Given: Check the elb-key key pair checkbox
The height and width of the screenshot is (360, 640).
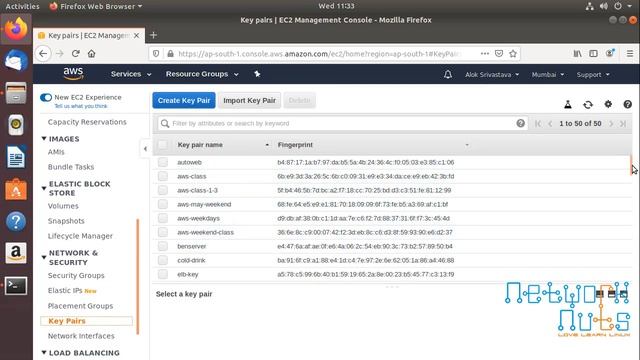Looking at the screenshot, I should pyautogui.click(x=163, y=274).
